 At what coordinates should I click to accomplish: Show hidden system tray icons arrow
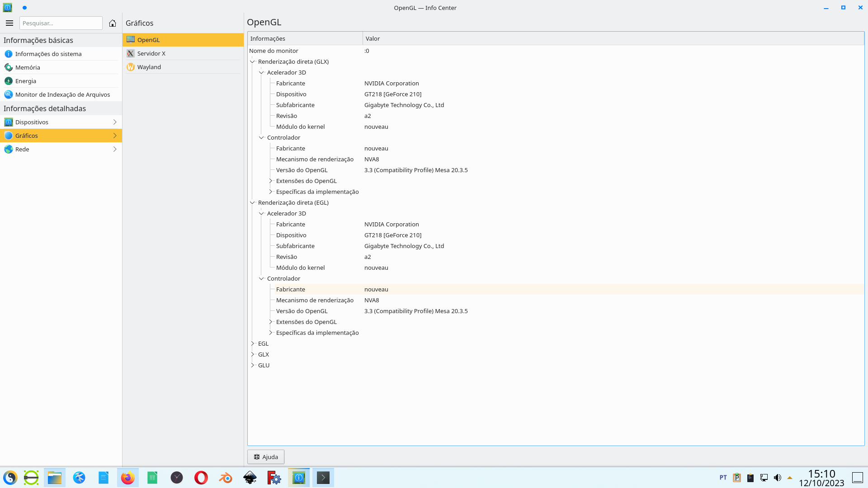pyautogui.click(x=790, y=478)
